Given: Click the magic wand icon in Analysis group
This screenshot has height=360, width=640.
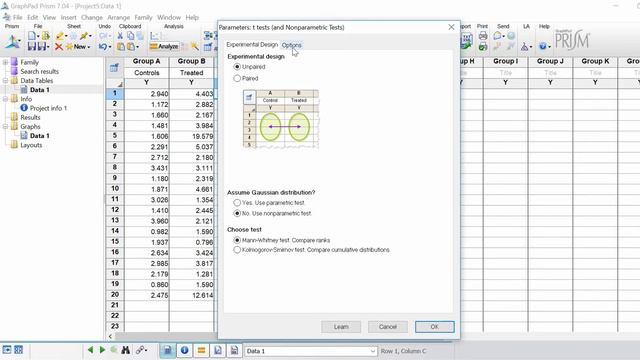Looking at the screenshot, I should 195,47.
